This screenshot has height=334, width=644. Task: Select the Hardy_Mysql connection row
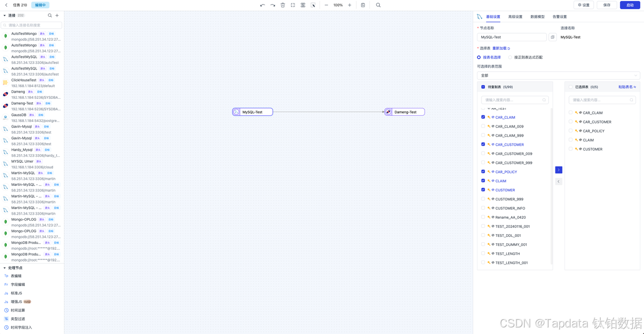click(x=32, y=153)
